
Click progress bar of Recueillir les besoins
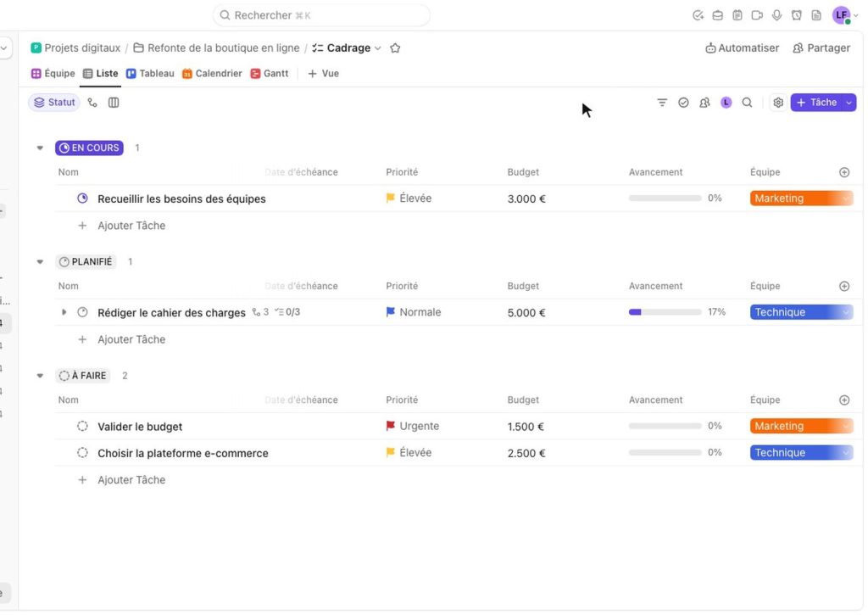(665, 198)
